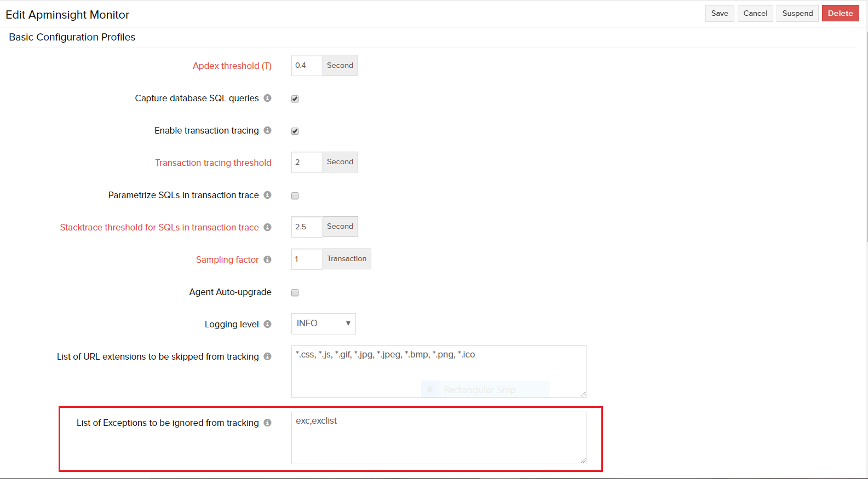Image resolution: width=868 pixels, height=479 pixels.
Task: Click info icon for Exceptions to be ignored
Action: click(x=267, y=423)
